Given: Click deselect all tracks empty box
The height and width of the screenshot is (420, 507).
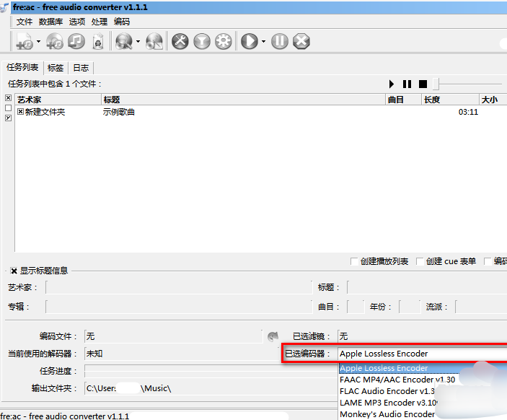Looking at the screenshot, I should 9,108.
